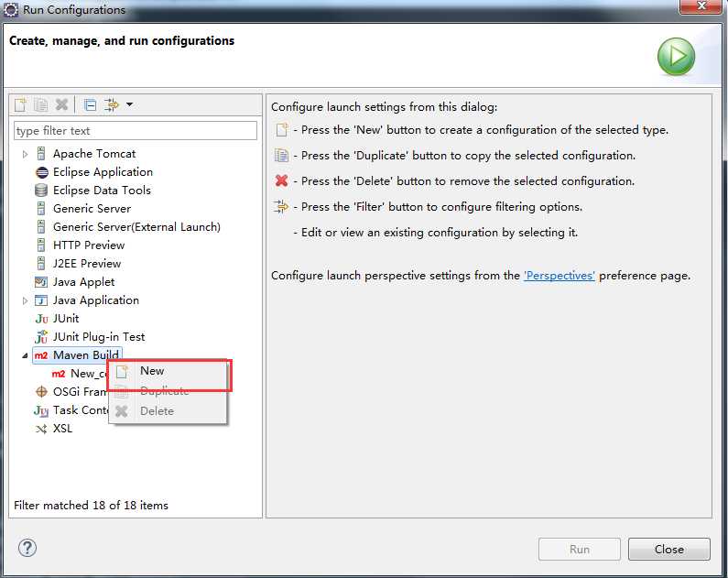Collapse the Maven Build tree node

[x=25, y=355]
